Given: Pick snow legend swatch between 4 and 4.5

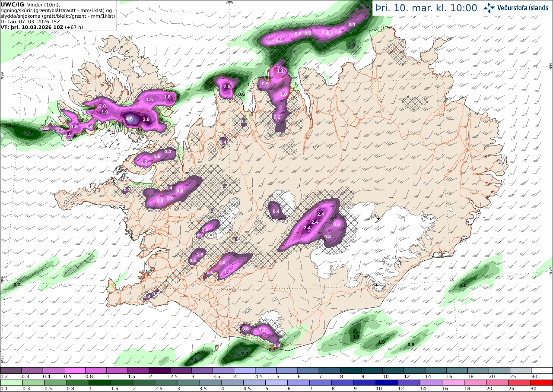Looking at the screenshot, I should tap(245, 370).
